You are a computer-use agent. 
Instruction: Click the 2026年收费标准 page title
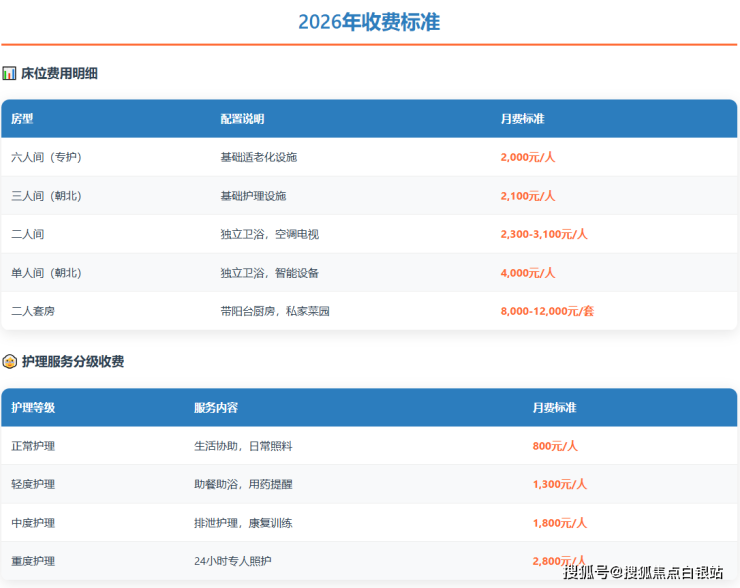tap(369, 22)
